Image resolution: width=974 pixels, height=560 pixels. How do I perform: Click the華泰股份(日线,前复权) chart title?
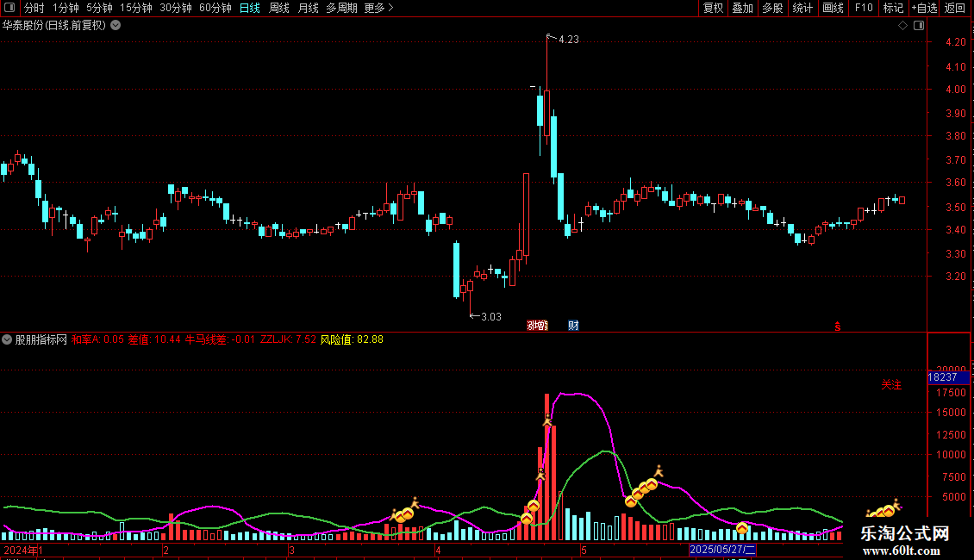[x=54, y=25]
